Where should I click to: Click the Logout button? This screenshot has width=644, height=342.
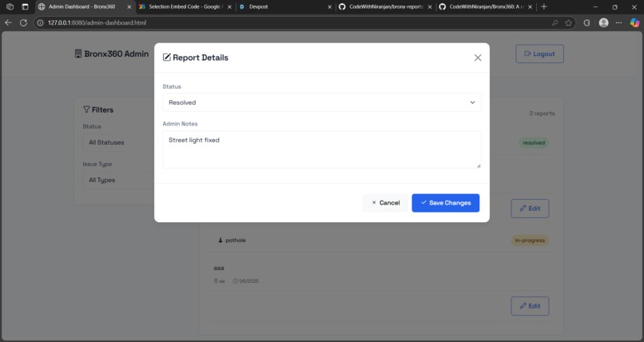tap(539, 54)
